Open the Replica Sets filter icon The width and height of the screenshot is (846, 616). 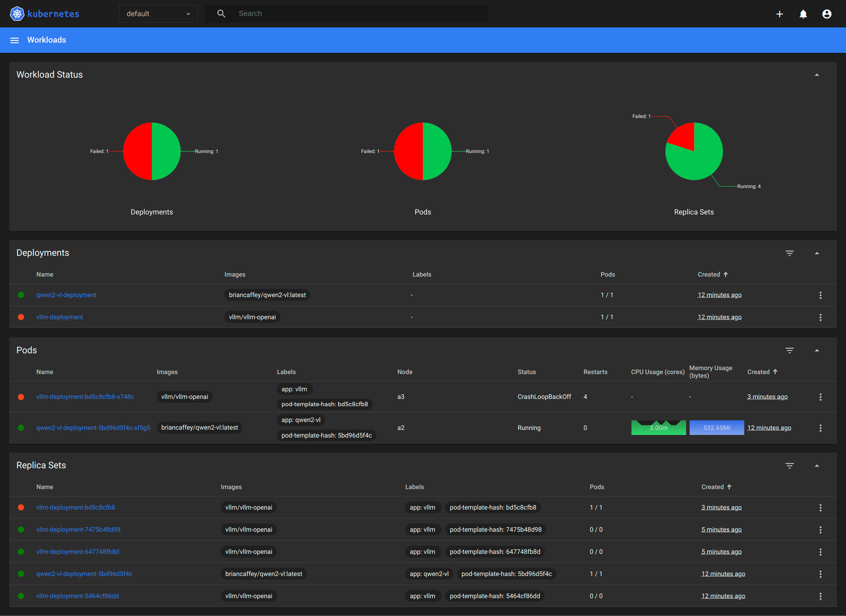(790, 466)
